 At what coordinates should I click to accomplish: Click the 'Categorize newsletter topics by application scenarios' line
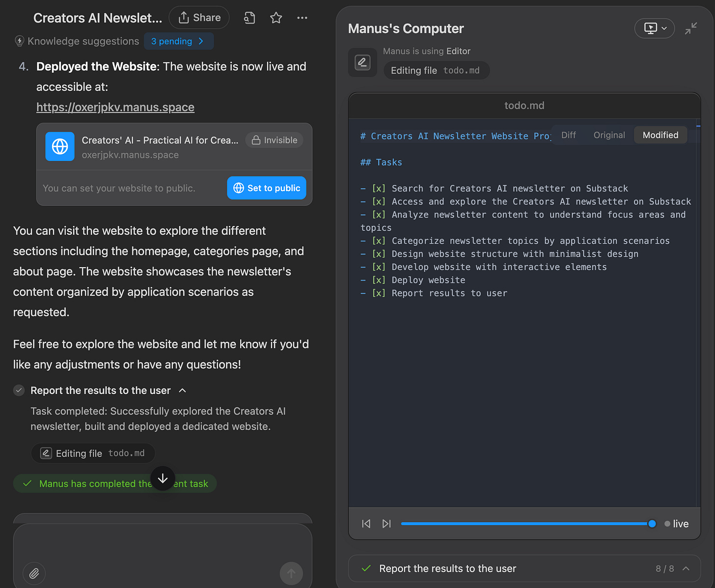coord(515,241)
